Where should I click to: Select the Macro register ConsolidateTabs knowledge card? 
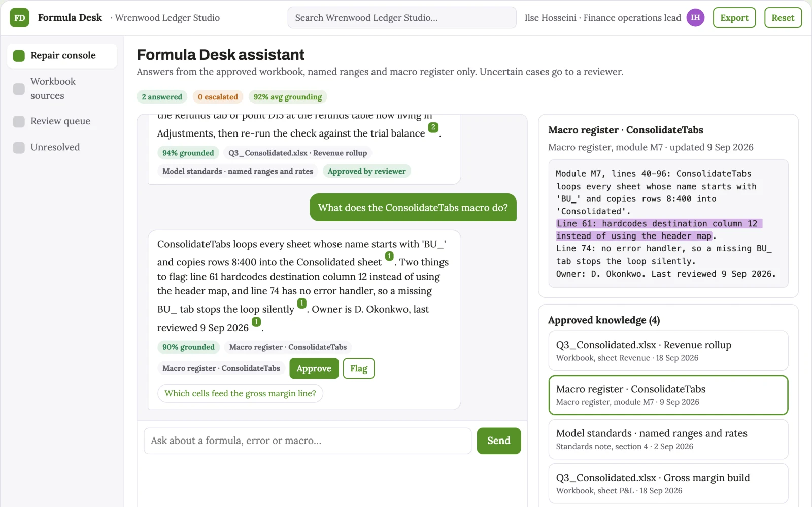tap(668, 395)
